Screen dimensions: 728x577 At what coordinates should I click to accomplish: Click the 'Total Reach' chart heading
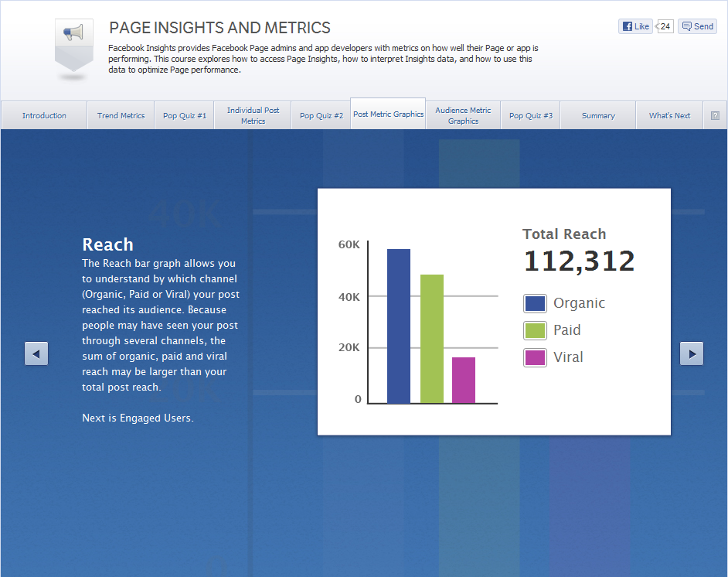point(564,234)
